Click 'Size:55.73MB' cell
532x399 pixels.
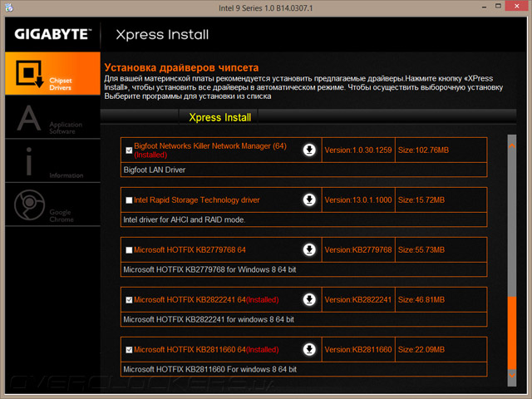[x=441, y=249]
